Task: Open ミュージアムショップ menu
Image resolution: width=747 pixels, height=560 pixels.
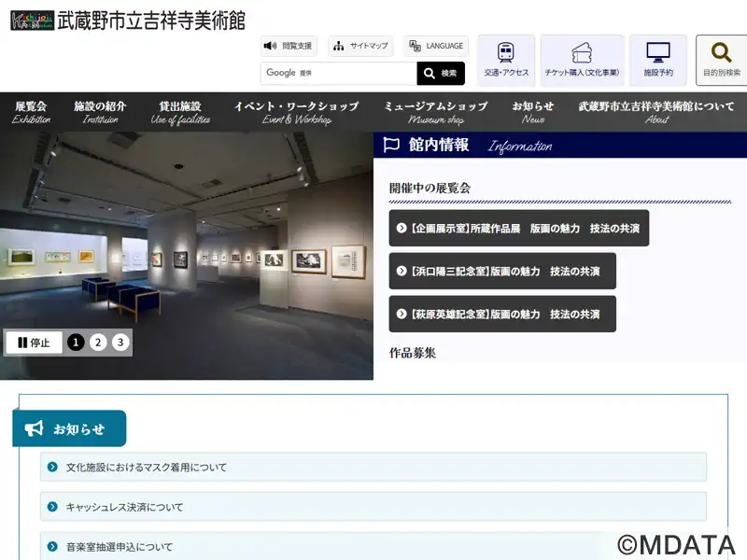Action: [436, 112]
